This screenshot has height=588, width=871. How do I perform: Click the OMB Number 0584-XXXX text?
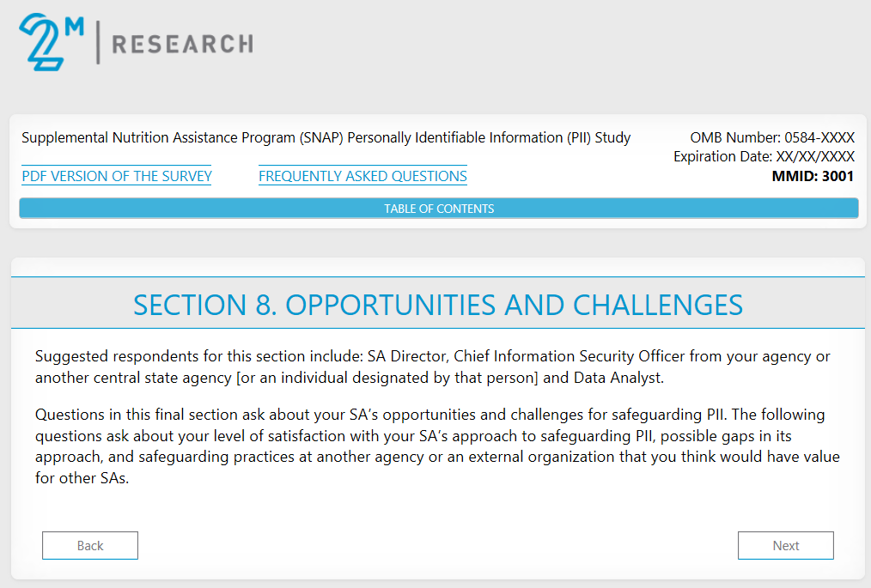coord(772,137)
